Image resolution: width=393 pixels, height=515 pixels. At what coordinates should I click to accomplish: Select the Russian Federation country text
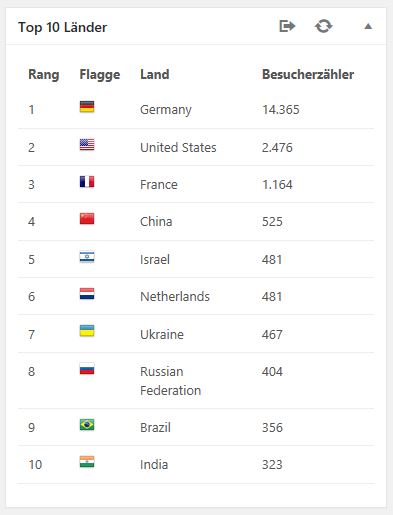pos(171,381)
